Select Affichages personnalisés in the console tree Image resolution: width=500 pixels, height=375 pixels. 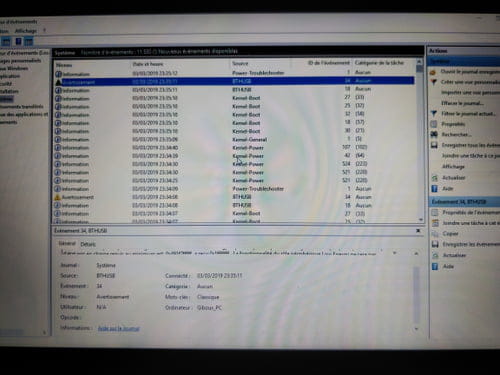click(x=21, y=61)
